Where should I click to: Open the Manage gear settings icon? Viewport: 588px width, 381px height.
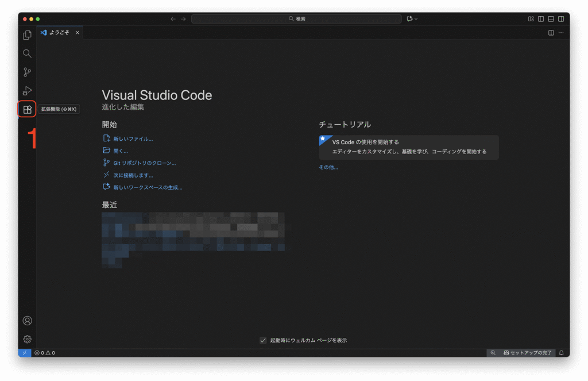click(x=27, y=339)
